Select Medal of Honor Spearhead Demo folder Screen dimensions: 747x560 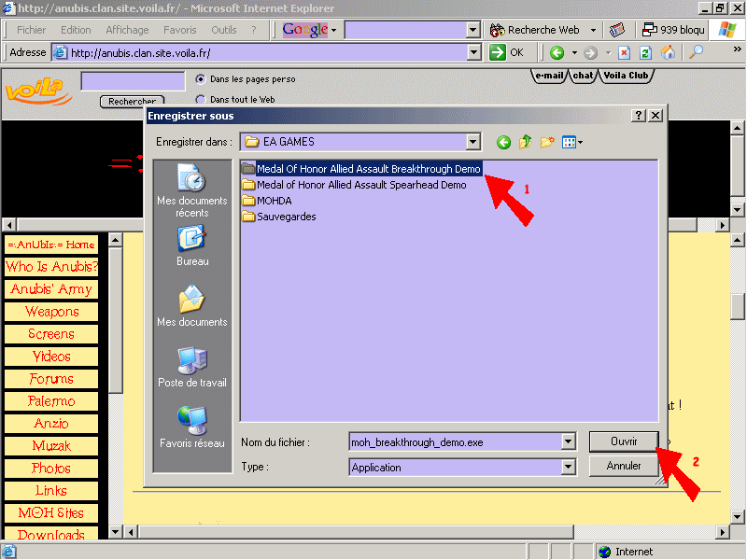click(x=354, y=185)
